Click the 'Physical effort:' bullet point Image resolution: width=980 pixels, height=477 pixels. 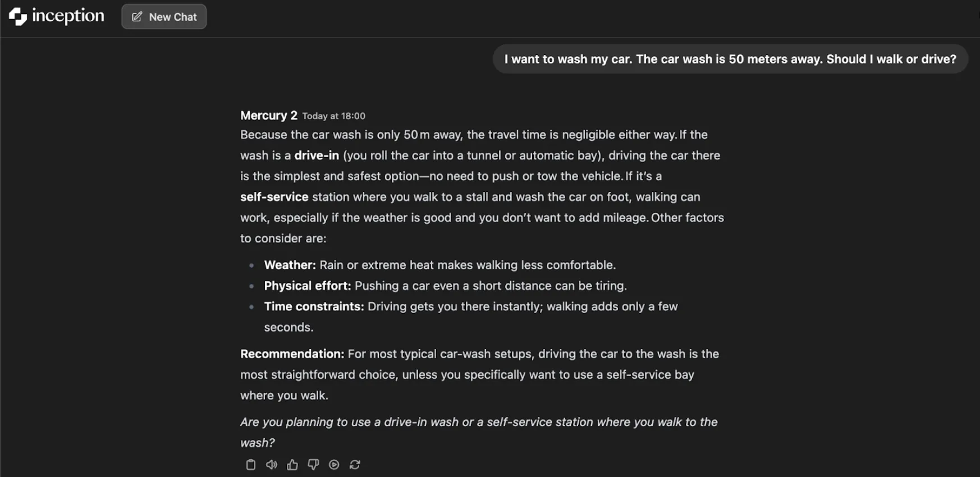(307, 286)
